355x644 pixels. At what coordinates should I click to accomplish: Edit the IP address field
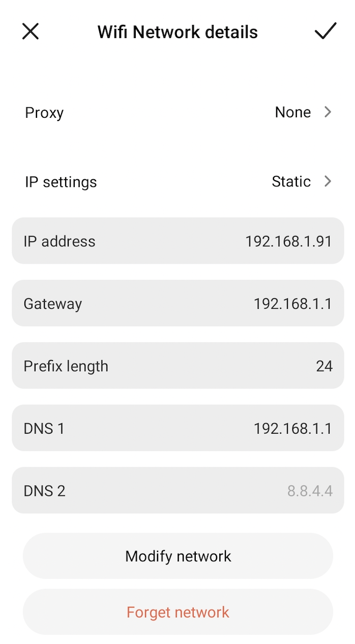coord(177,241)
